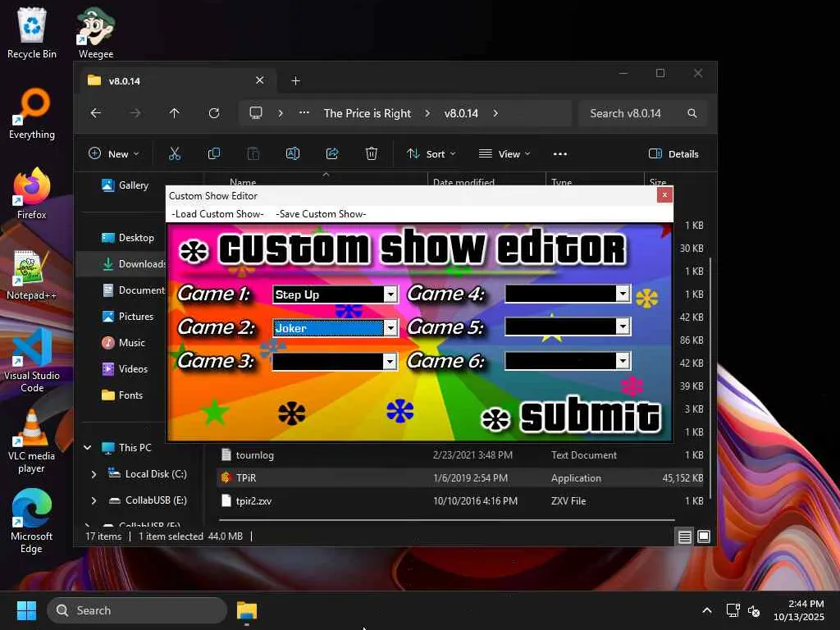Click the Copy icon in toolbar
Image resolution: width=840 pixels, height=630 pixels.
[x=214, y=153]
